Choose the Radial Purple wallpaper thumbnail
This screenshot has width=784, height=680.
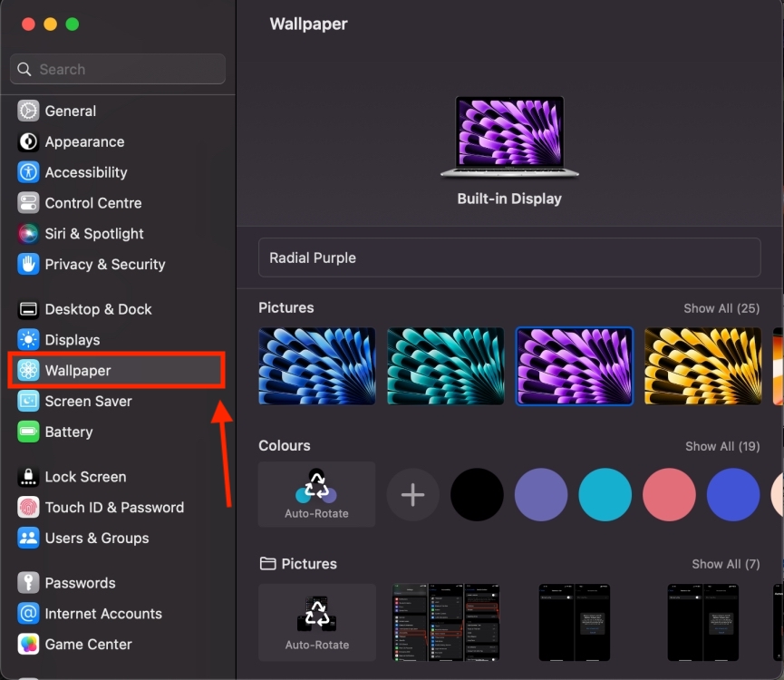[575, 366]
